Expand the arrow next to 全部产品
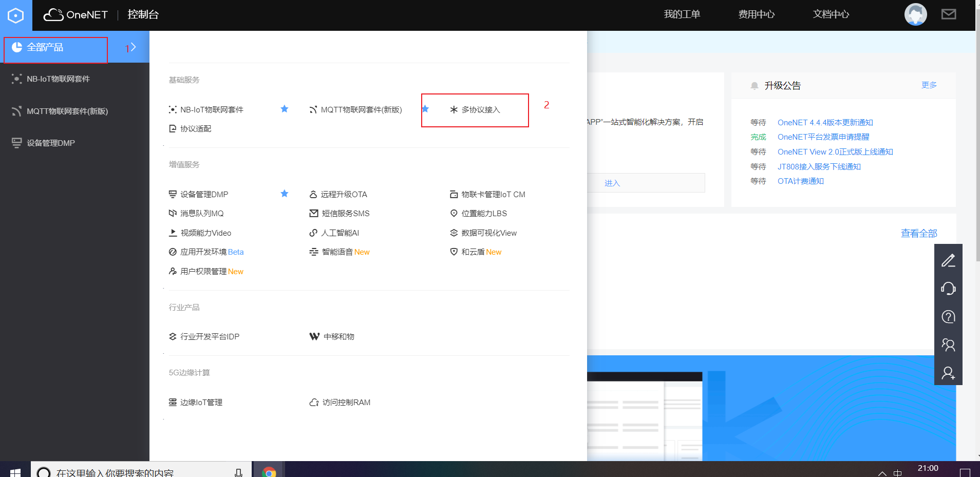980x477 pixels. [x=133, y=47]
